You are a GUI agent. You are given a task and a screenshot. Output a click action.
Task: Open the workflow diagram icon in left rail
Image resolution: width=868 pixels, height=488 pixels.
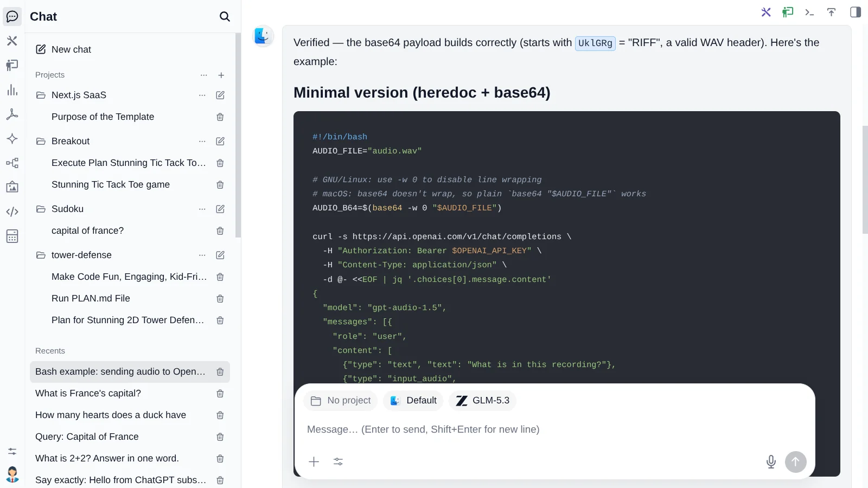[12, 163]
